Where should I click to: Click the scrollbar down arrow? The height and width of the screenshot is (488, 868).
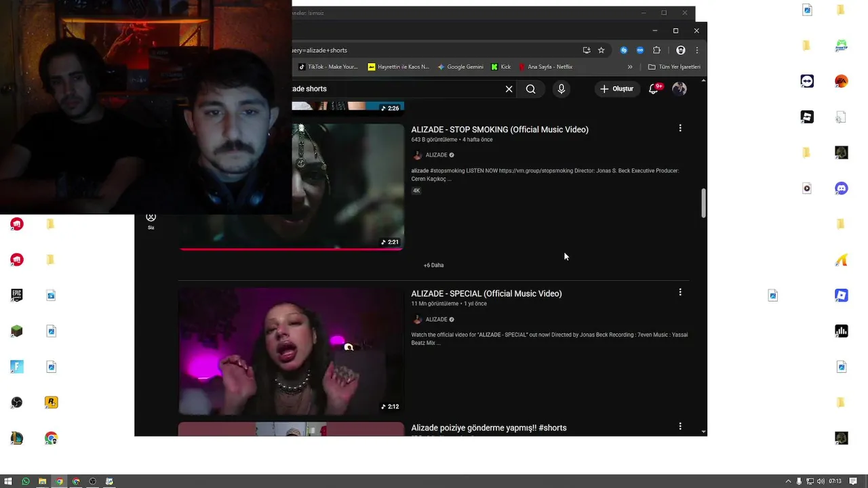click(x=703, y=431)
